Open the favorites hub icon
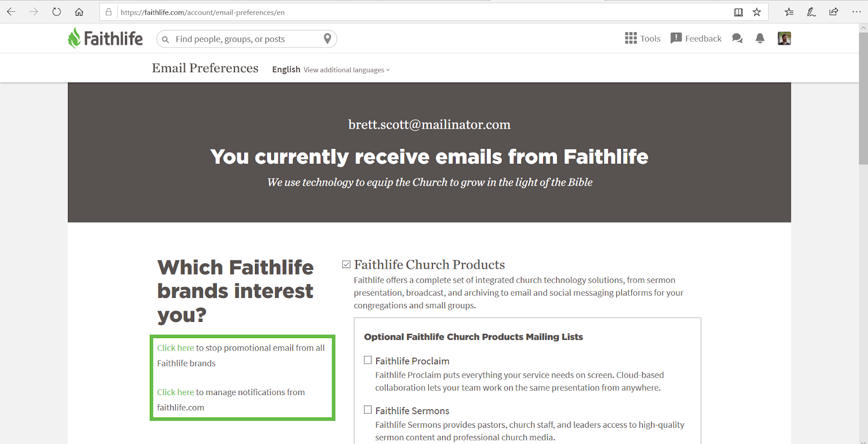 coord(789,12)
